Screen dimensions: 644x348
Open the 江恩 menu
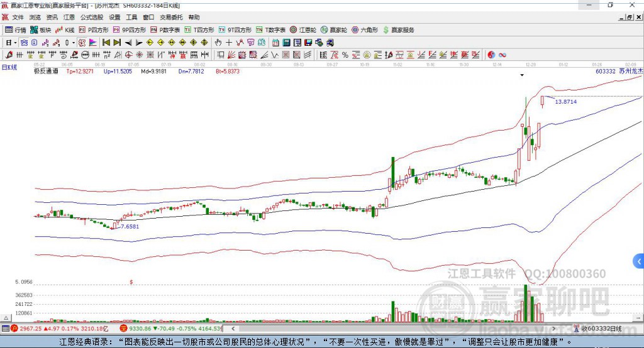point(69,17)
